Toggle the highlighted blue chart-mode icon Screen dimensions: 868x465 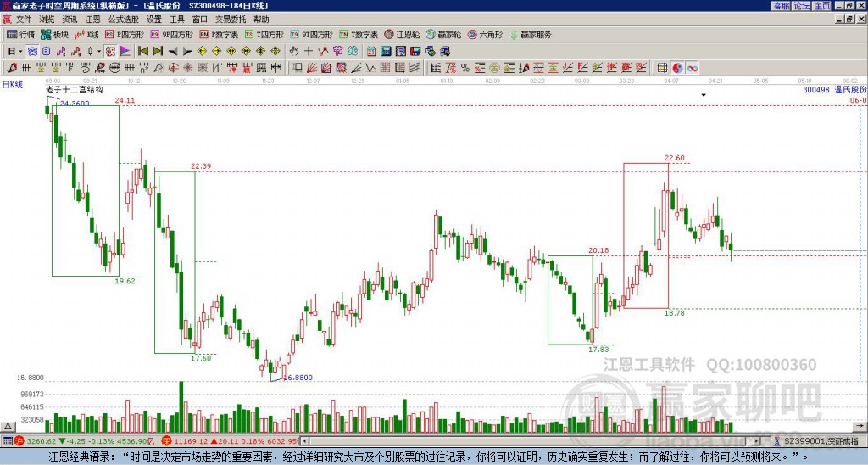coord(32,51)
